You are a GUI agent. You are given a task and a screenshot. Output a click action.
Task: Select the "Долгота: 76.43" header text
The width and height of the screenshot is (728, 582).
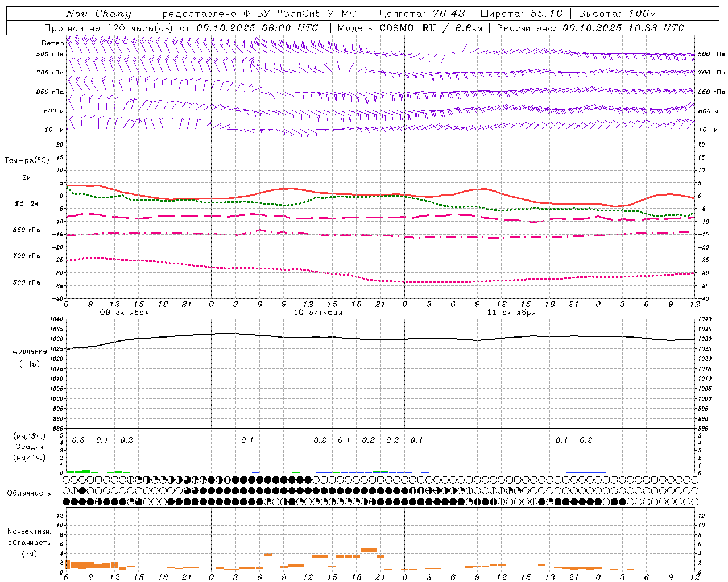point(421,14)
